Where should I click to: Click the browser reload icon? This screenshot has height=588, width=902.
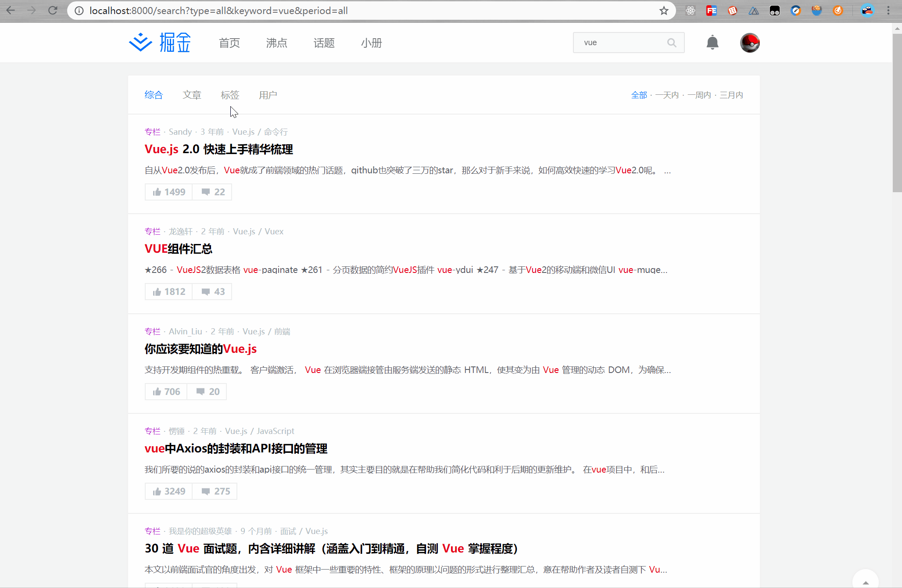[53, 11]
